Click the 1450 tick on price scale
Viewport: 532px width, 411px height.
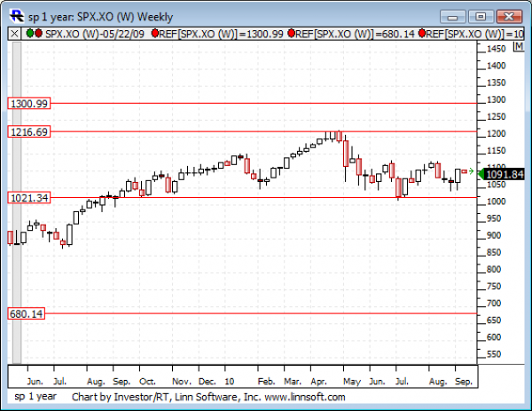click(496, 49)
